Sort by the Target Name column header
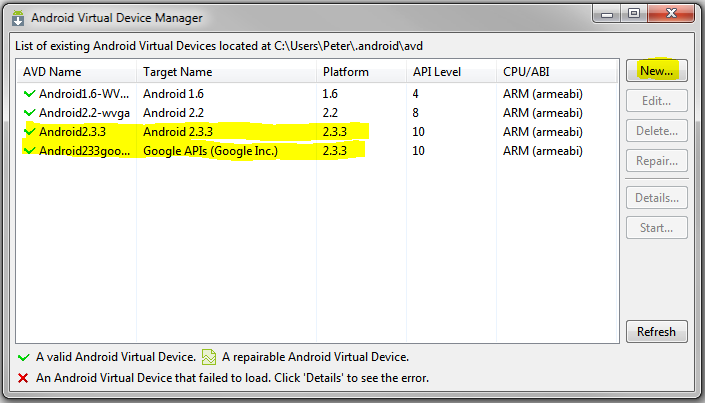This screenshot has width=705, height=403. point(226,72)
